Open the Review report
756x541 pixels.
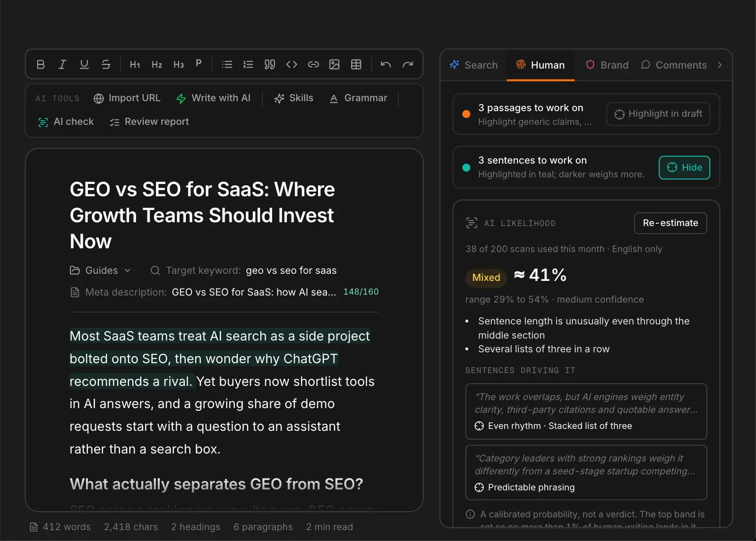[x=149, y=122]
